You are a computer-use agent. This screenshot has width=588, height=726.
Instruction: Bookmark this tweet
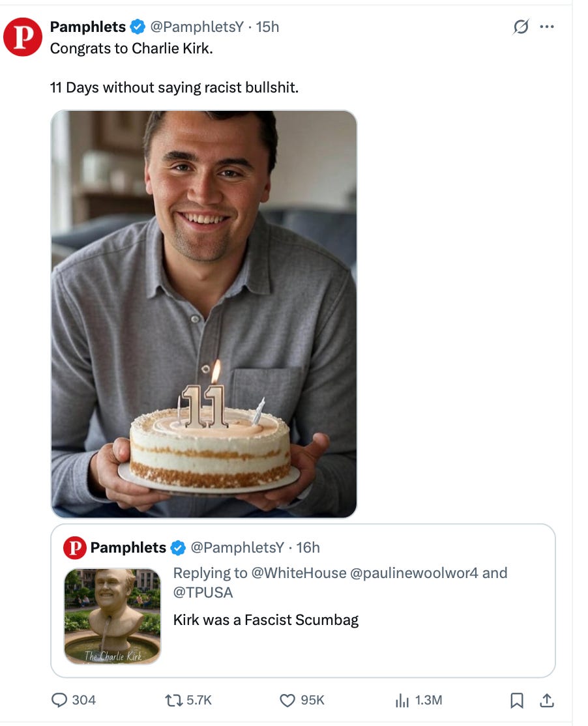[516, 700]
